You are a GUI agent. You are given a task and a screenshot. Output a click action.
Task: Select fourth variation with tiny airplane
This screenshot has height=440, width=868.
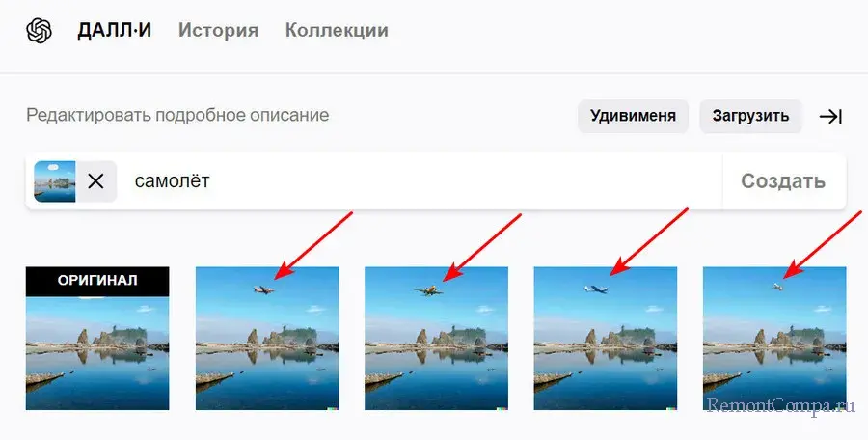point(774,338)
